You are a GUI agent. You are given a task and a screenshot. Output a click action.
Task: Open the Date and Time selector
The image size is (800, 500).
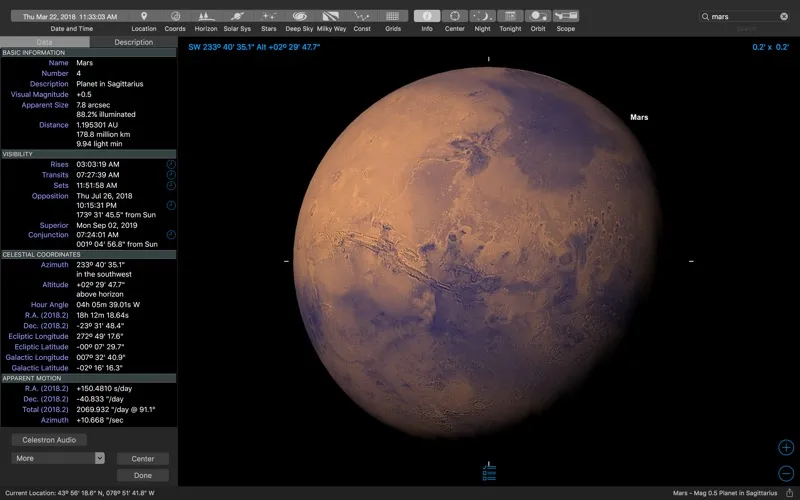70,17
